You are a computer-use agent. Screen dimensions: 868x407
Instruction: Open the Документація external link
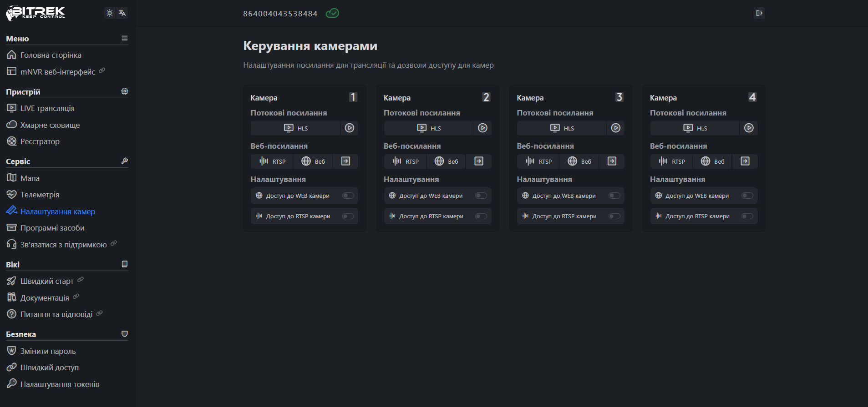coord(45,298)
